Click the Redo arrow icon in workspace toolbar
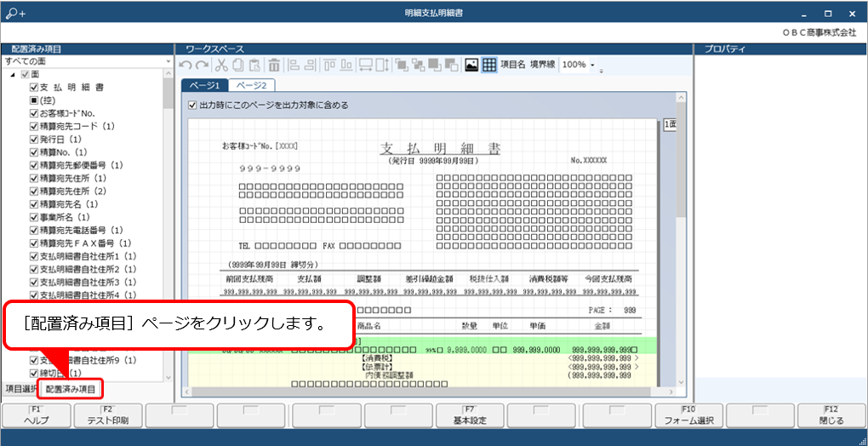This screenshot has height=446, width=868. coord(203,65)
